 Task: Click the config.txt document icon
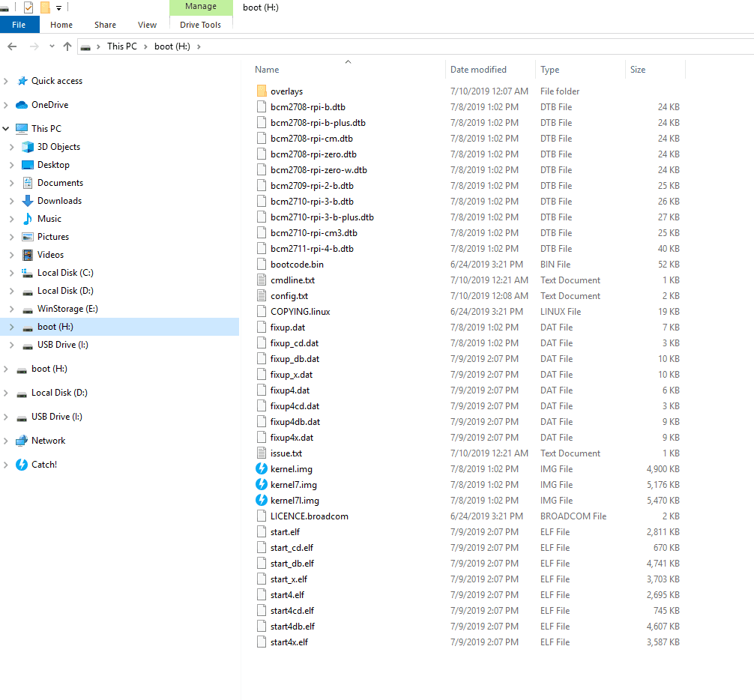(x=262, y=296)
